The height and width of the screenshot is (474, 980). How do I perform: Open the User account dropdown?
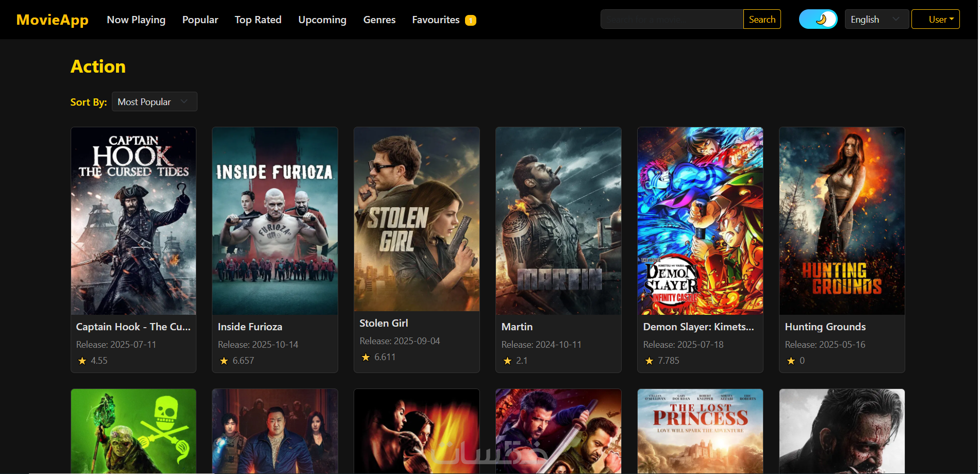pos(935,20)
